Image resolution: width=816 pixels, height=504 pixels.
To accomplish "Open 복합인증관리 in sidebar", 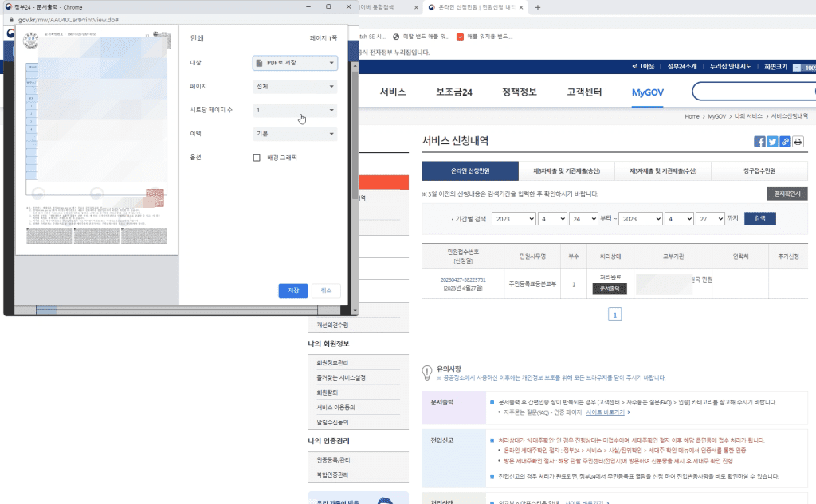I will click(x=332, y=475).
